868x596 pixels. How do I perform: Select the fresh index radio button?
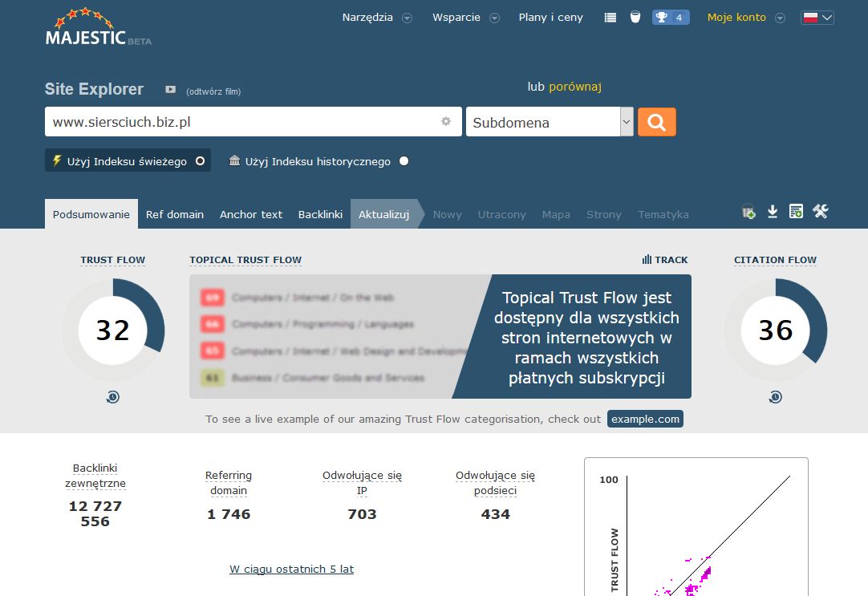pos(200,161)
